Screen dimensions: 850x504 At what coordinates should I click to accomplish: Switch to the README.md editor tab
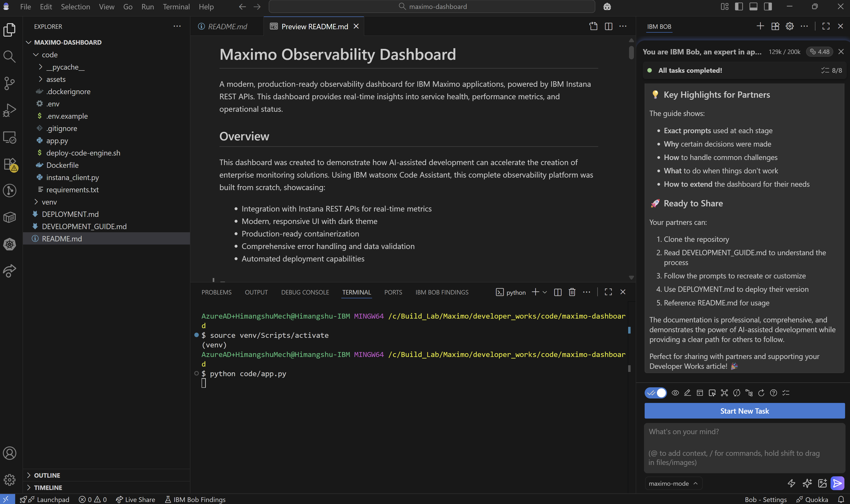click(227, 26)
